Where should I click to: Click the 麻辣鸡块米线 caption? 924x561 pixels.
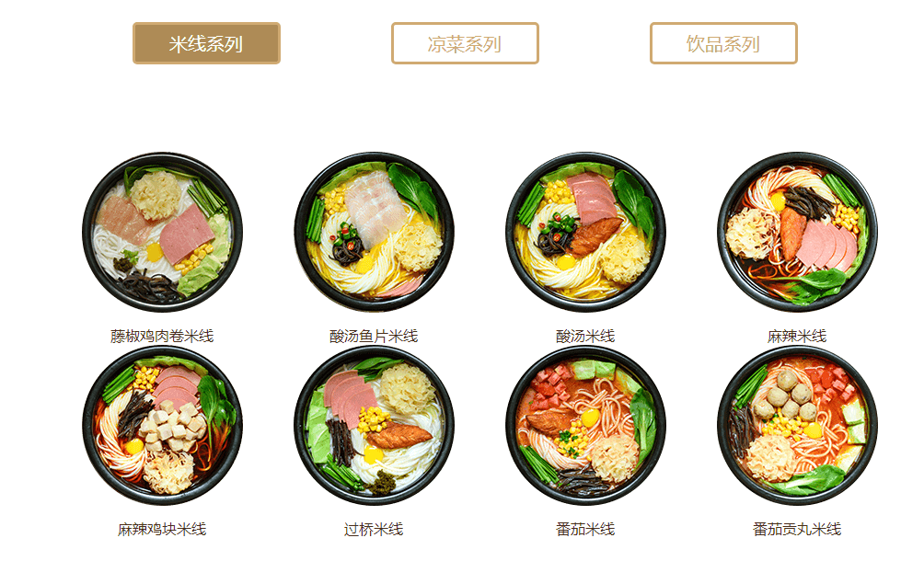point(162,529)
